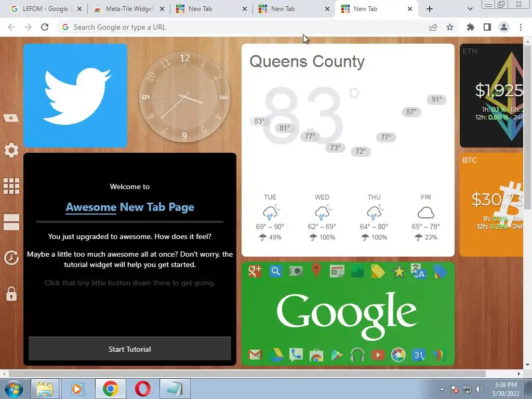The image size is (532, 399).
Task: Click the 72° hourly temperature bubble
Action: pos(361,151)
